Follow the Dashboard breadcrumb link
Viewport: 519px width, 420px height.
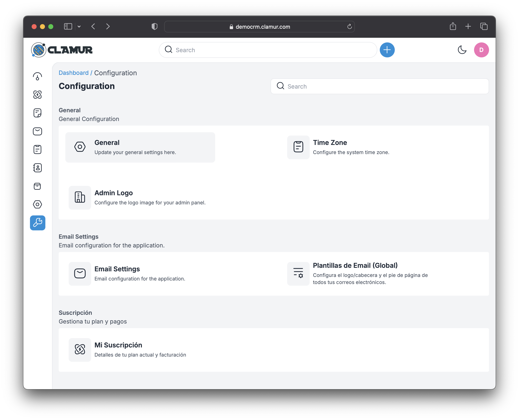pyautogui.click(x=74, y=73)
